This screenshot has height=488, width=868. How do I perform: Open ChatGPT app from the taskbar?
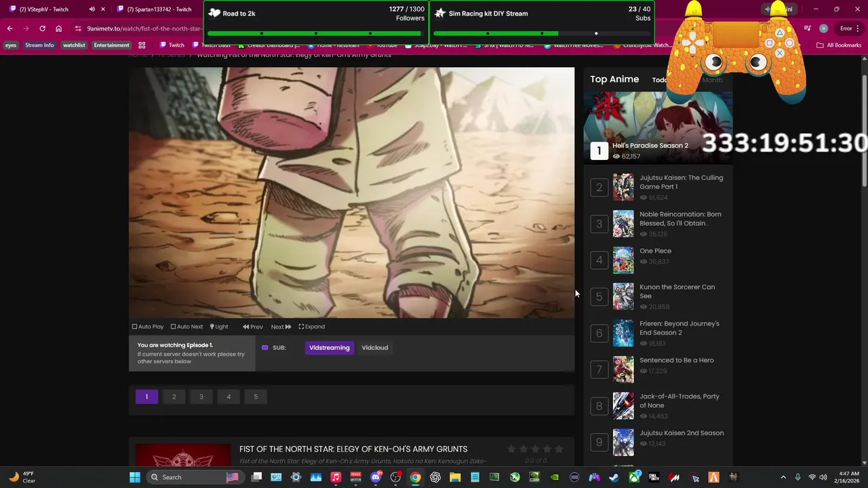[435, 477]
